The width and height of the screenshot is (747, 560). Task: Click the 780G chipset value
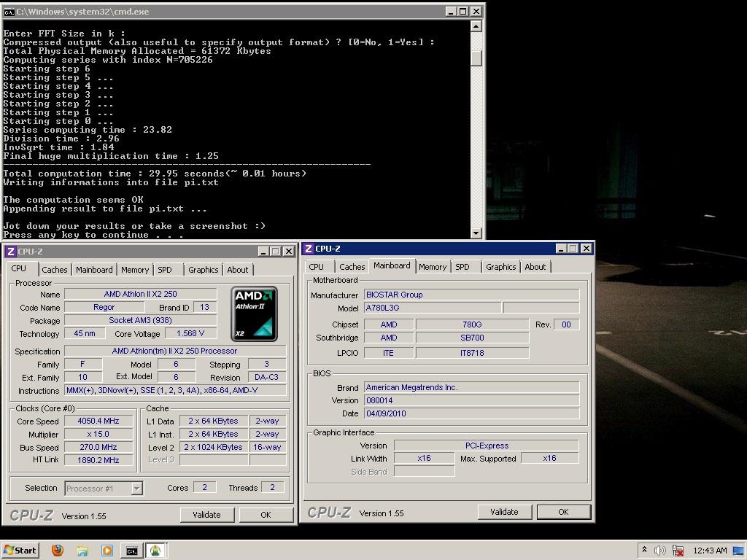pos(472,324)
